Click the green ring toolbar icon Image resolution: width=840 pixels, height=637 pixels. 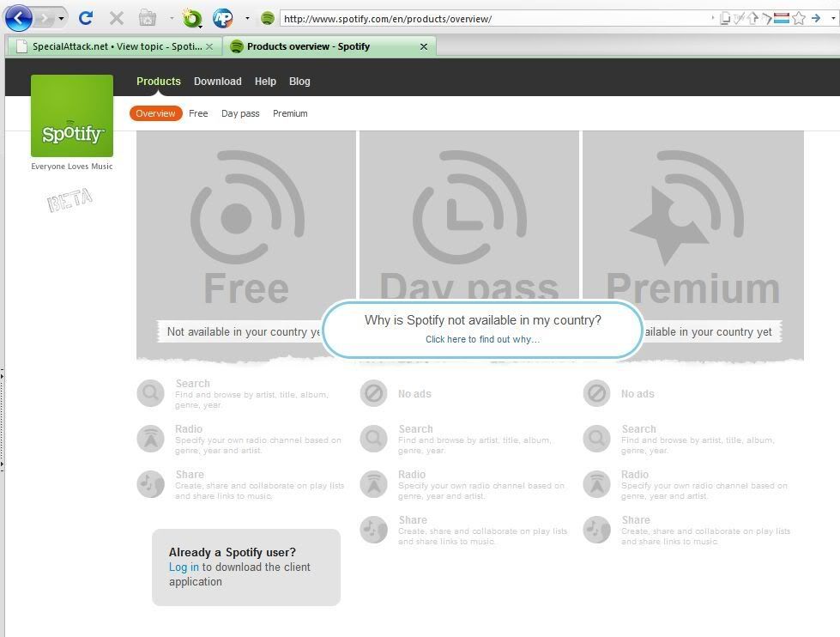[192, 19]
